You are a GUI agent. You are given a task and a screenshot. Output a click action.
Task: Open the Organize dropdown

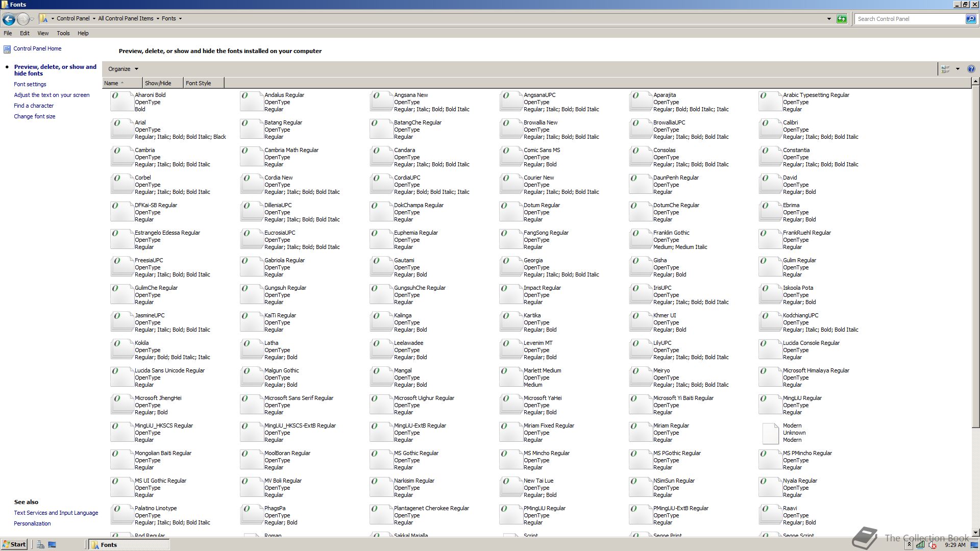[x=122, y=69]
